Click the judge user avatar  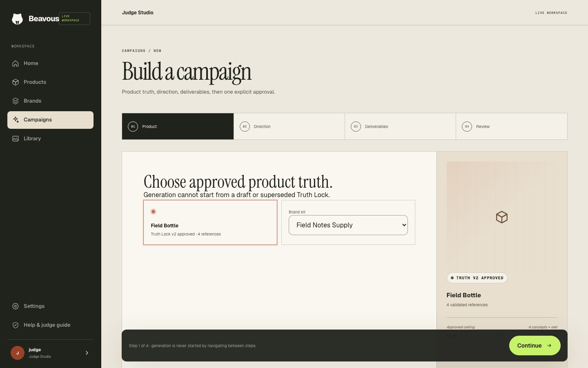pos(18,353)
